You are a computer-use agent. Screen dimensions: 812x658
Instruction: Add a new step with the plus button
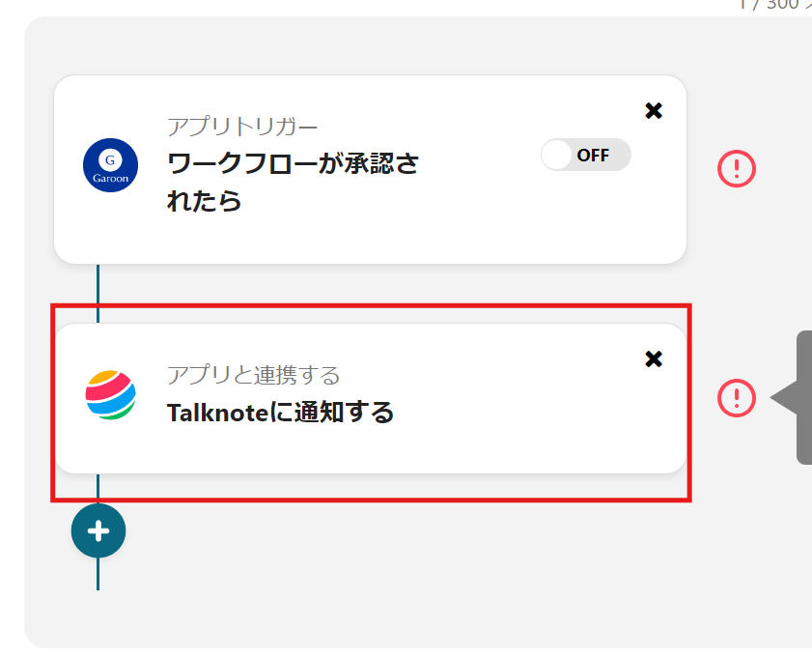point(98,530)
